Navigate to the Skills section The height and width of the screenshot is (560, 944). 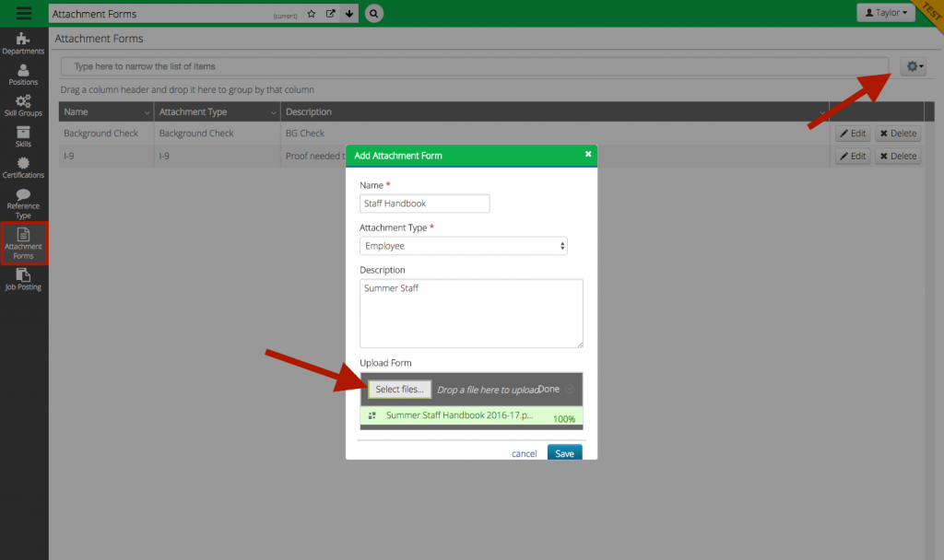click(x=23, y=138)
